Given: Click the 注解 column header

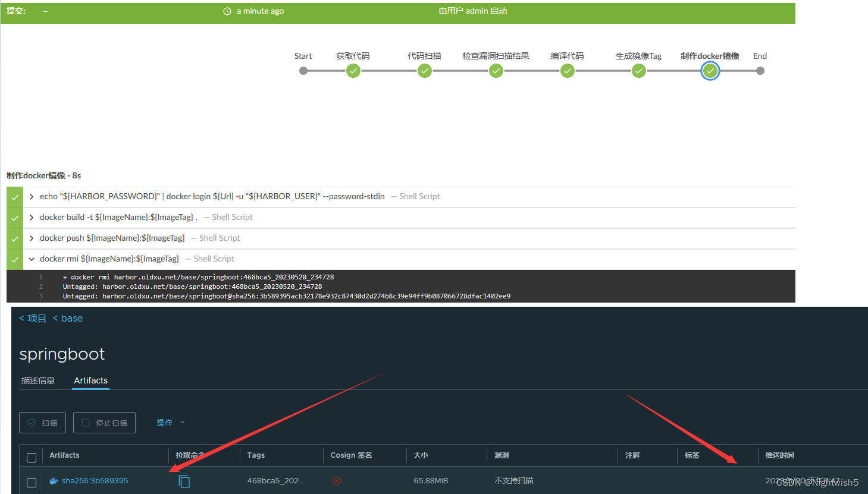Looking at the screenshot, I should coord(632,455).
